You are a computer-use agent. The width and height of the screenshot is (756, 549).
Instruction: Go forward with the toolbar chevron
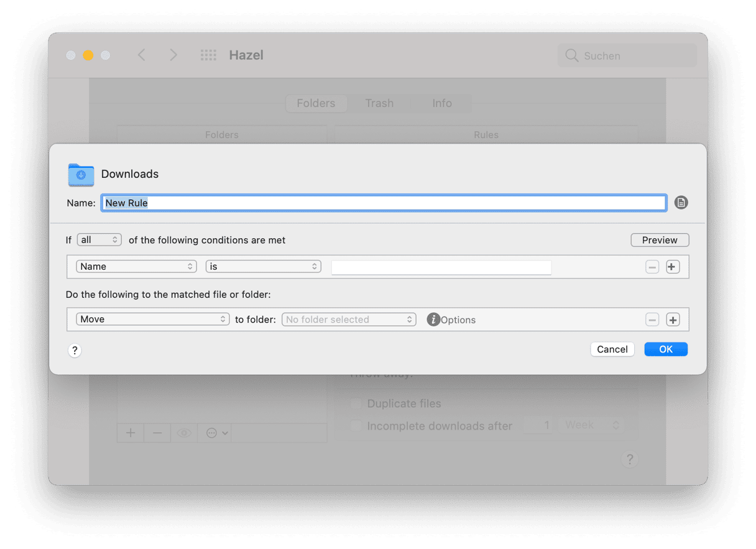tap(173, 55)
